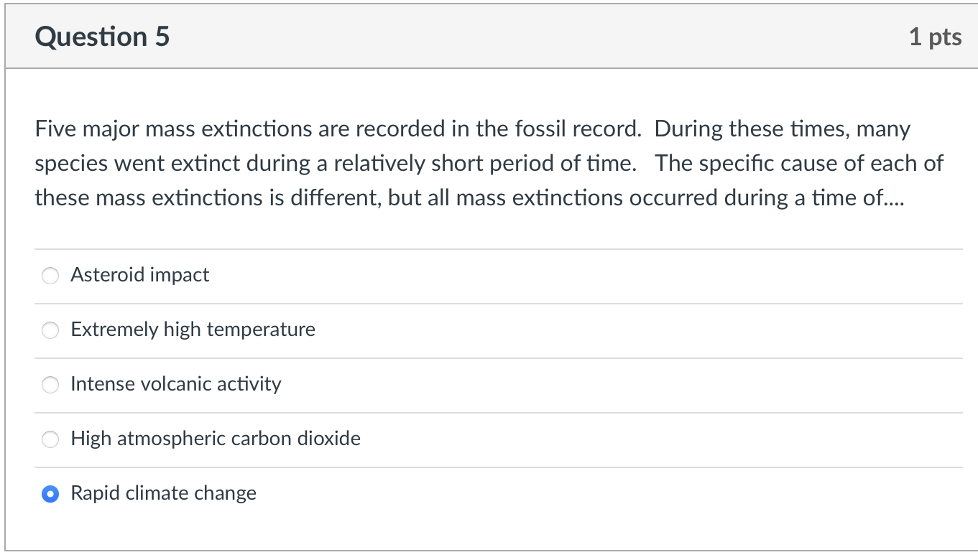The width and height of the screenshot is (978, 560).
Task: Click the 'Rapid climate change' answer label
Action: (x=163, y=493)
